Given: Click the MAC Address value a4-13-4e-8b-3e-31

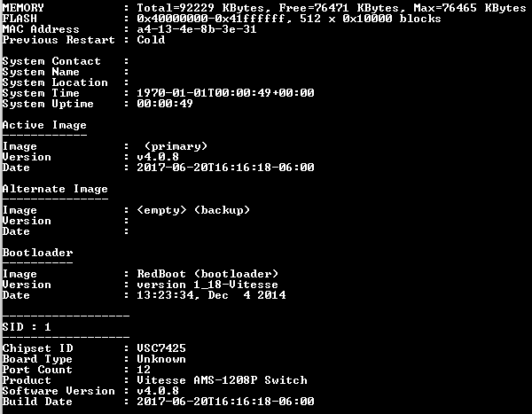Looking at the screenshot, I should pyautogui.click(x=197, y=29).
